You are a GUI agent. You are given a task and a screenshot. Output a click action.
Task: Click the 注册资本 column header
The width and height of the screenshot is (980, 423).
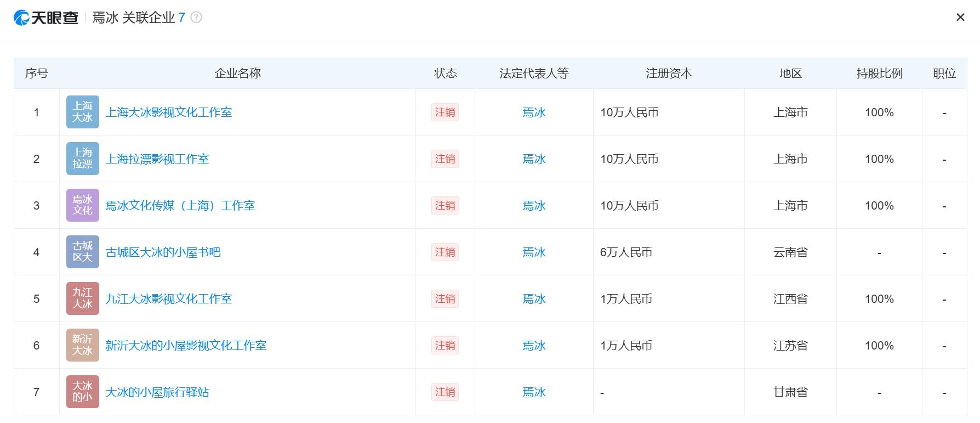coord(669,74)
